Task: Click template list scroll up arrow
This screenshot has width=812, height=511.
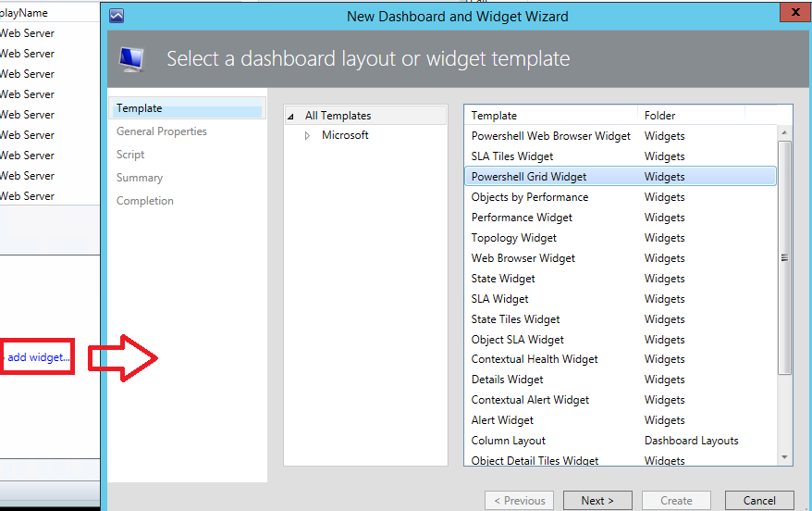Action: (x=784, y=132)
